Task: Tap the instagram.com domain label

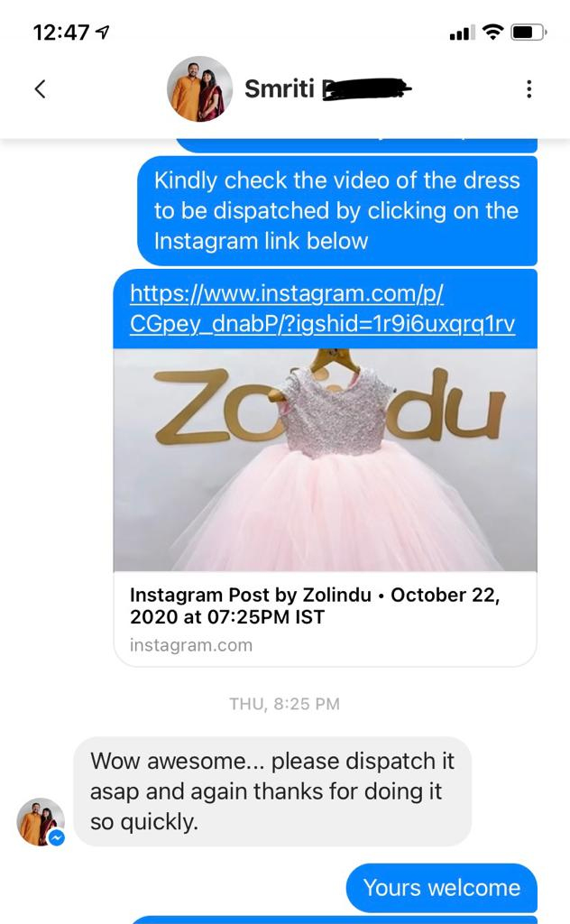Action: (191, 645)
